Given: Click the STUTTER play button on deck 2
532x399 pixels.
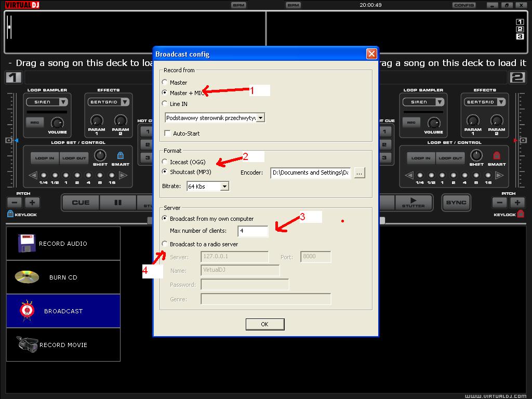Looking at the screenshot, I should pyautogui.click(x=413, y=203).
